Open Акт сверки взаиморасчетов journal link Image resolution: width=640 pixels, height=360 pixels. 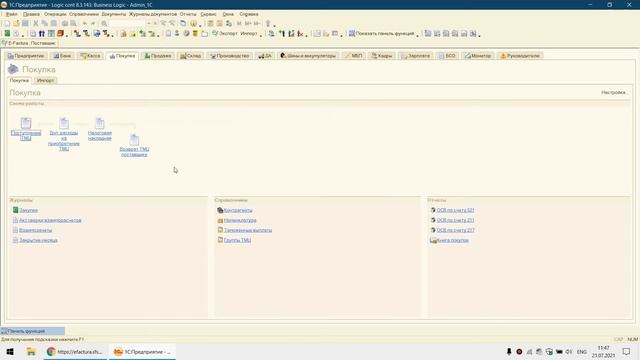tap(50, 220)
